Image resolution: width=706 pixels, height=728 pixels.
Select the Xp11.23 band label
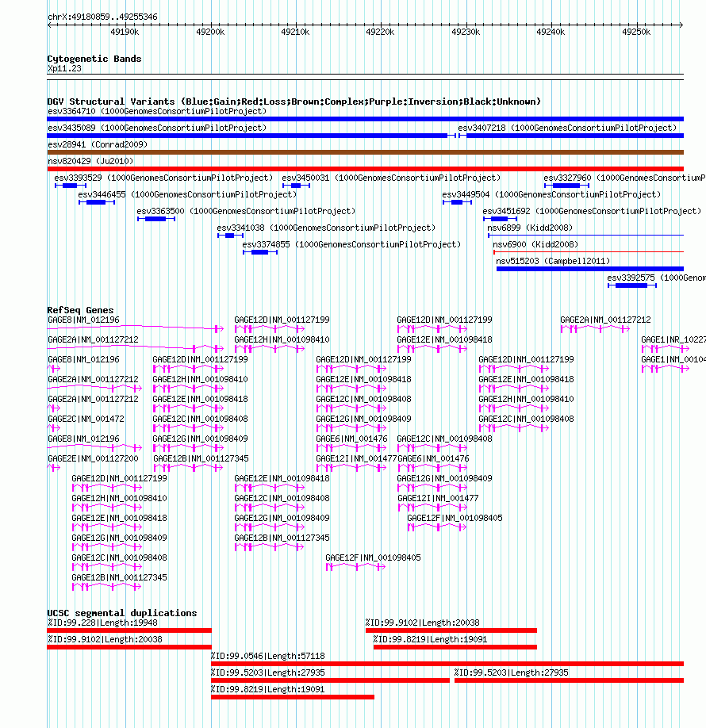click(x=64, y=68)
